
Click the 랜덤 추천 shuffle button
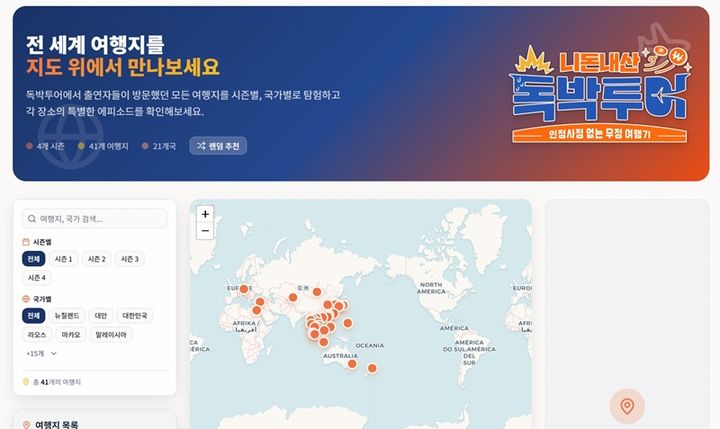218,146
